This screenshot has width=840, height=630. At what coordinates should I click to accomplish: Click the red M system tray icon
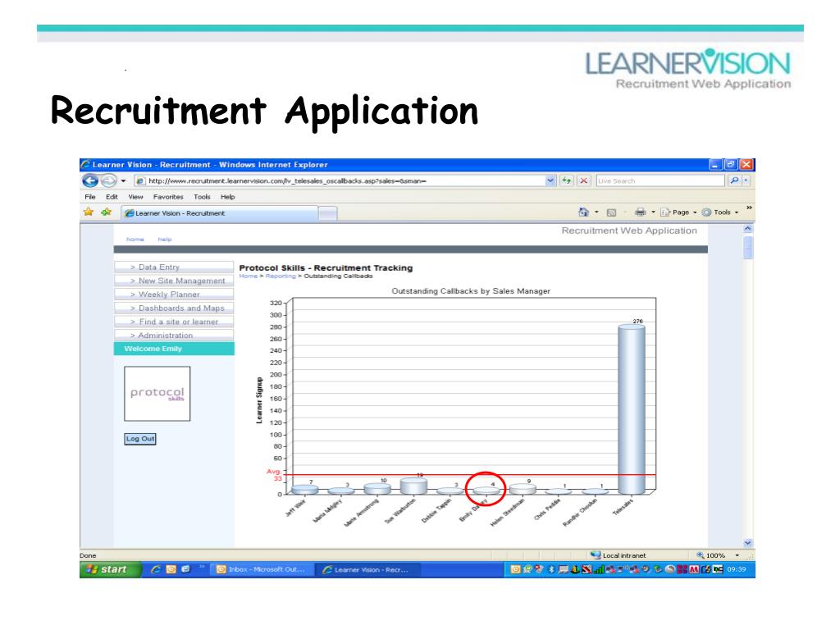[x=693, y=569]
